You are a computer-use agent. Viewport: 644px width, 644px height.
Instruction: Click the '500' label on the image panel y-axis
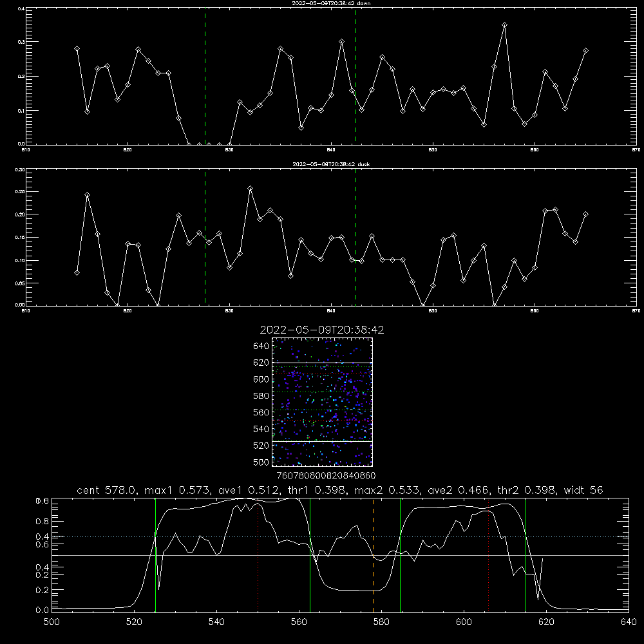tap(261, 462)
